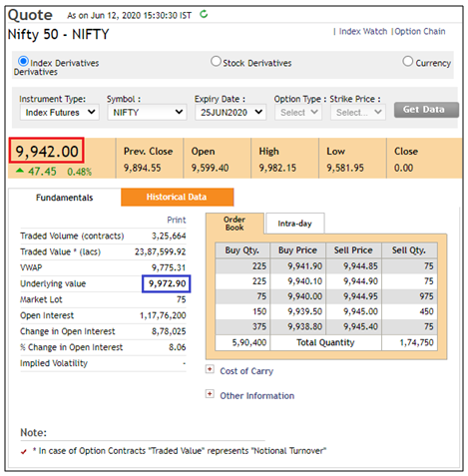The height and width of the screenshot is (476, 468).
Task: Open the Symbol dropdown showing NIFTY
Action: [x=147, y=113]
